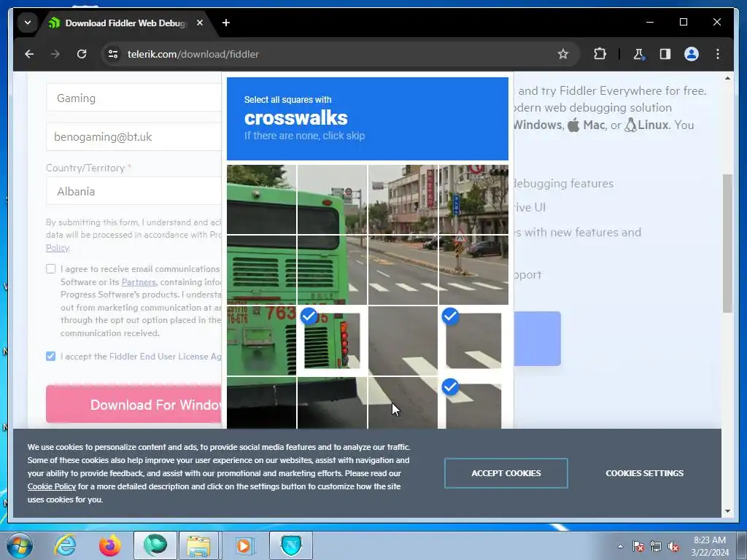Launch Internet Explorer from taskbar
The height and width of the screenshot is (560, 747).
[x=65, y=545]
